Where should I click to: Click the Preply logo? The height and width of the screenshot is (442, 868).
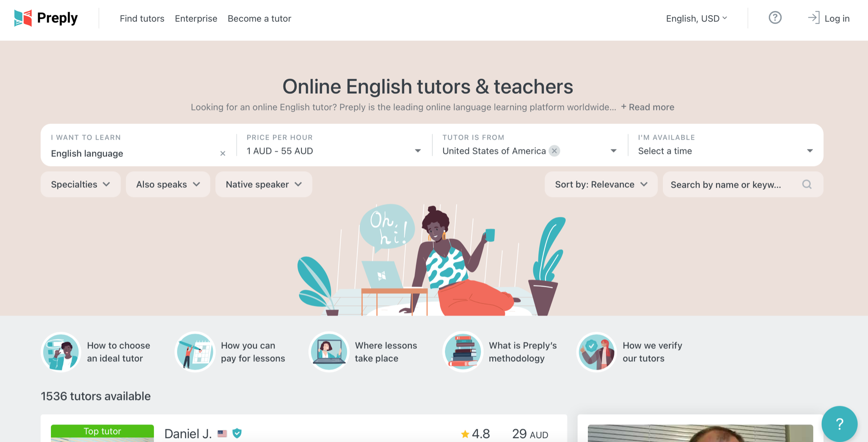pos(46,18)
